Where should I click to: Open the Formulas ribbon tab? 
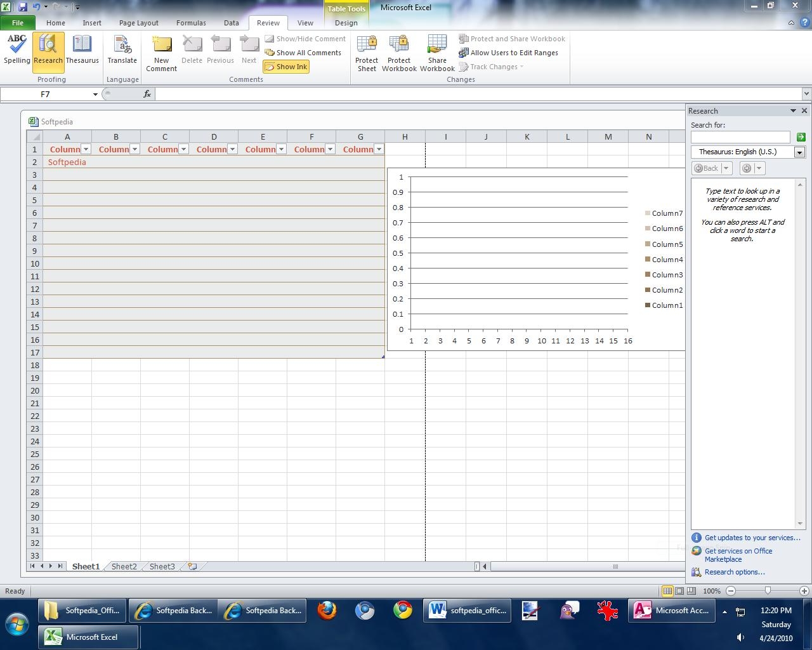pos(191,23)
